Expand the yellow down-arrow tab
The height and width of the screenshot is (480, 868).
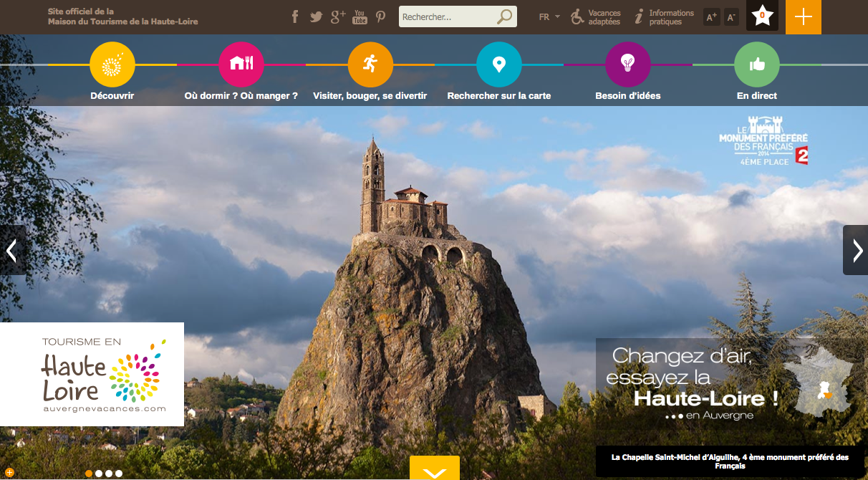[x=435, y=468]
